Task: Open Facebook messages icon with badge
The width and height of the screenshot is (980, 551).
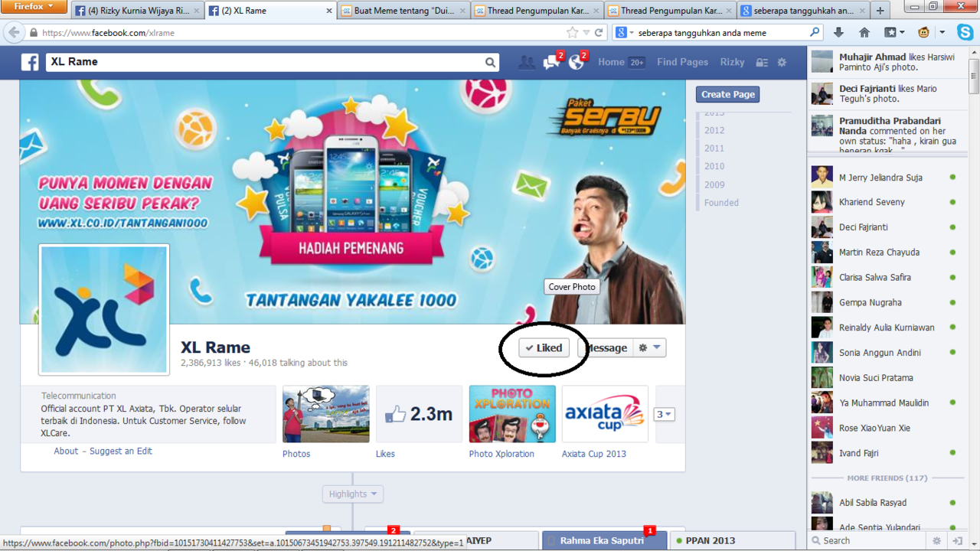Action: (552, 62)
